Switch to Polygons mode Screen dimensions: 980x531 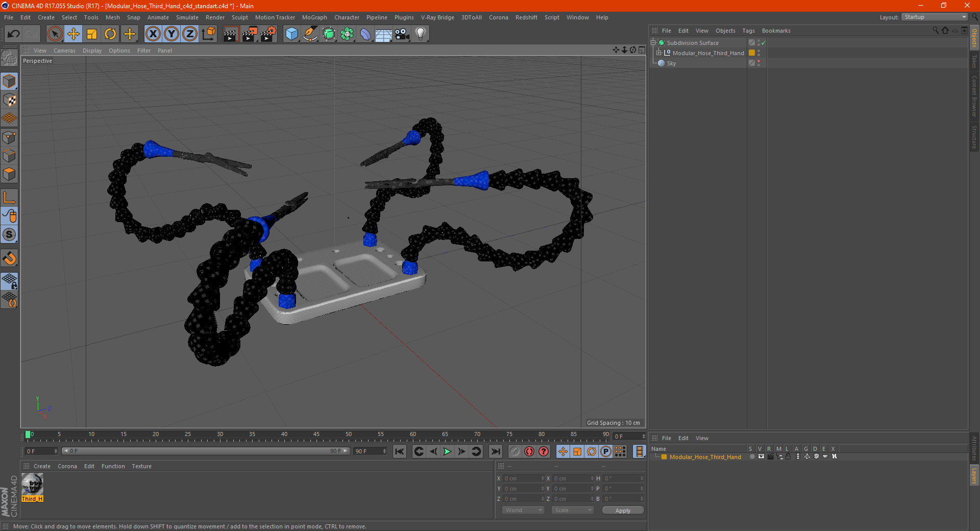(9, 174)
